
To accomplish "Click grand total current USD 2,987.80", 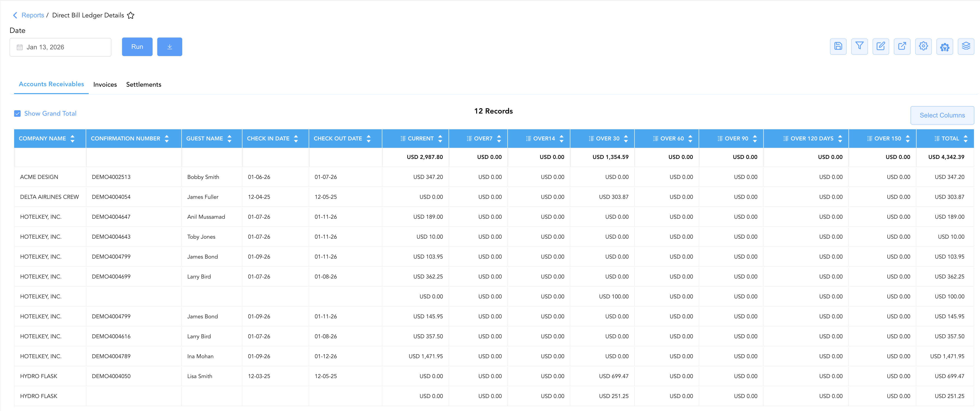I will tap(424, 157).
